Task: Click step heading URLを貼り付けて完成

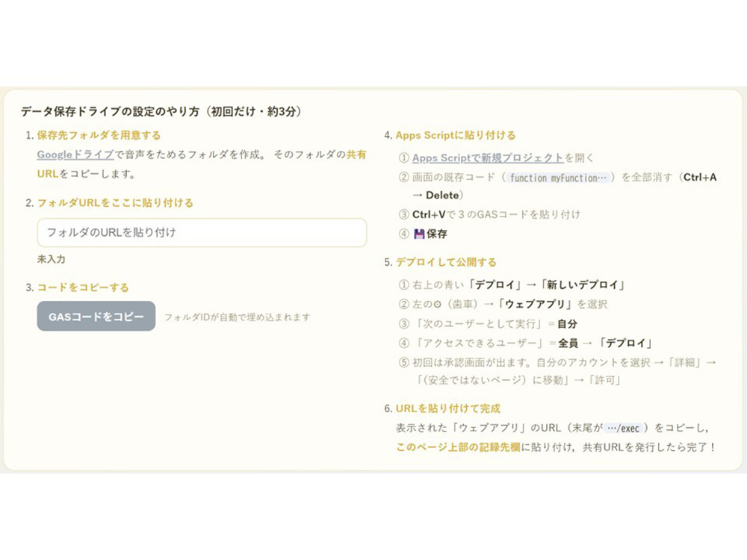Action: coord(447,408)
